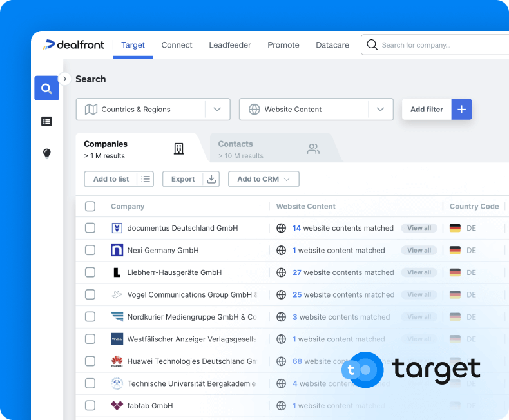The width and height of the screenshot is (509, 420).
Task: Check the Westfälischer Anzeiger row
Action: (x=90, y=339)
